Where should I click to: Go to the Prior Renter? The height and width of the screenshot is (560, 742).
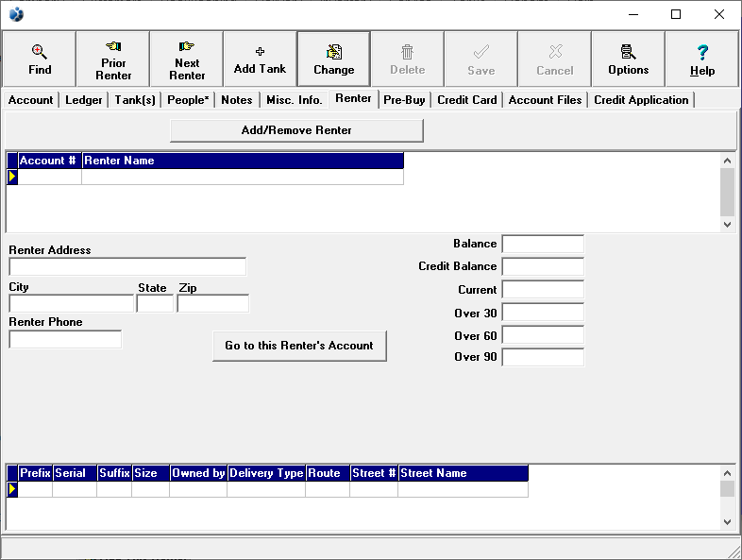coord(113,59)
